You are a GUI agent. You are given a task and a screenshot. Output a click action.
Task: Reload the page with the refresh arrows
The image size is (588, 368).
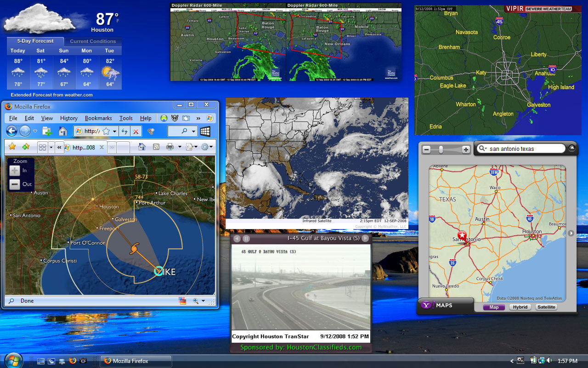(x=124, y=132)
